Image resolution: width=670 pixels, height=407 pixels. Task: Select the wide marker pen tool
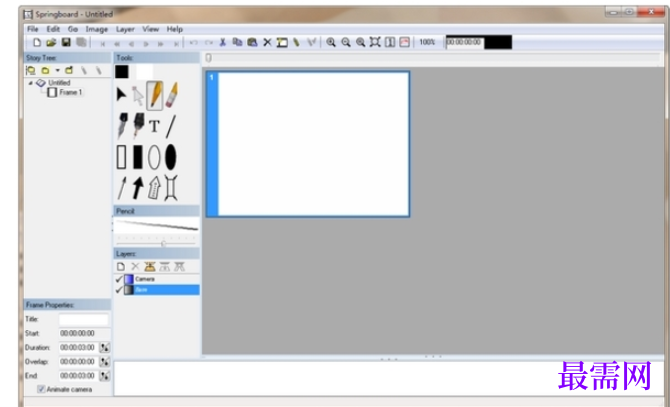pyautogui.click(x=138, y=126)
